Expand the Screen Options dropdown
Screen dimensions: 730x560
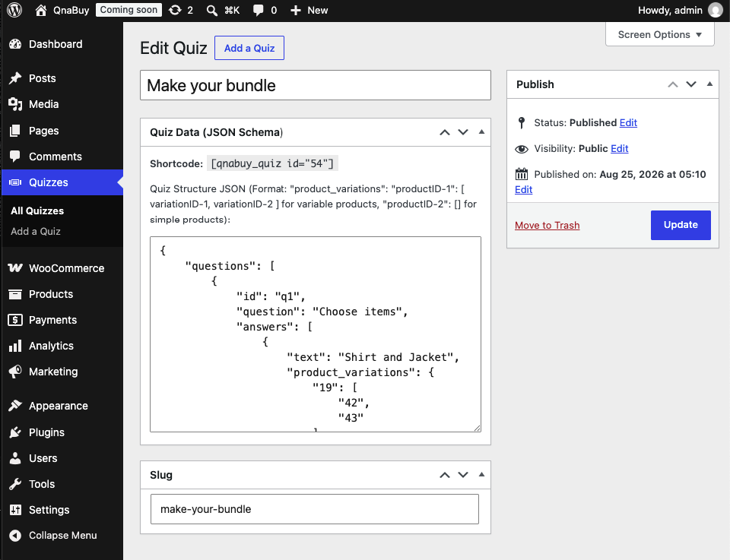(x=660, y=34)
